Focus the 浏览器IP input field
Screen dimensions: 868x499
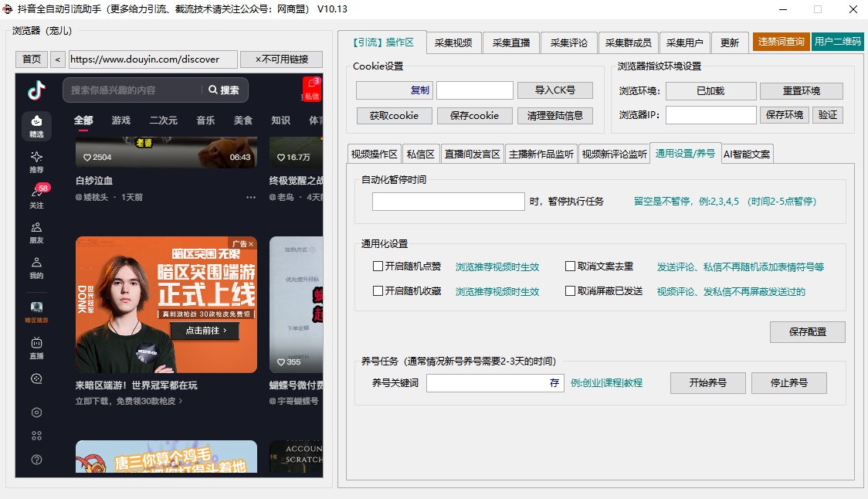click(x=710, y=115)
